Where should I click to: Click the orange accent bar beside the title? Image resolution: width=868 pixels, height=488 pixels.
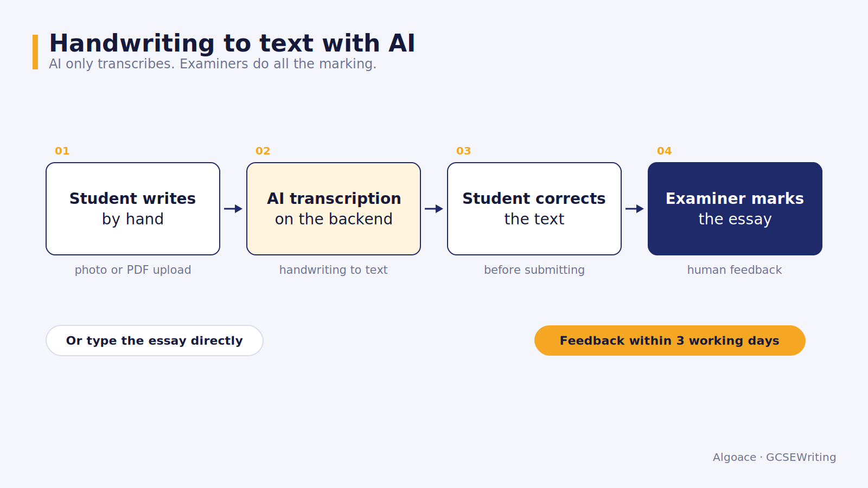pyautogui.click(x=35, y=52)
